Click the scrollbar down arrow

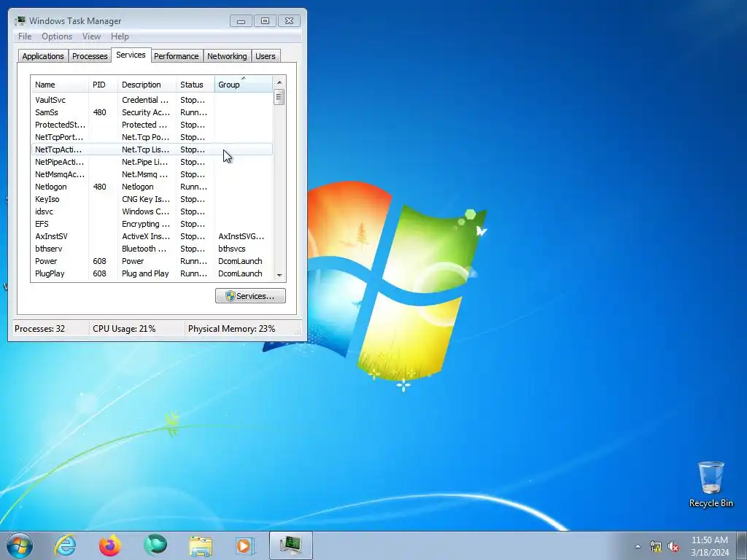[x=279, y=275]
